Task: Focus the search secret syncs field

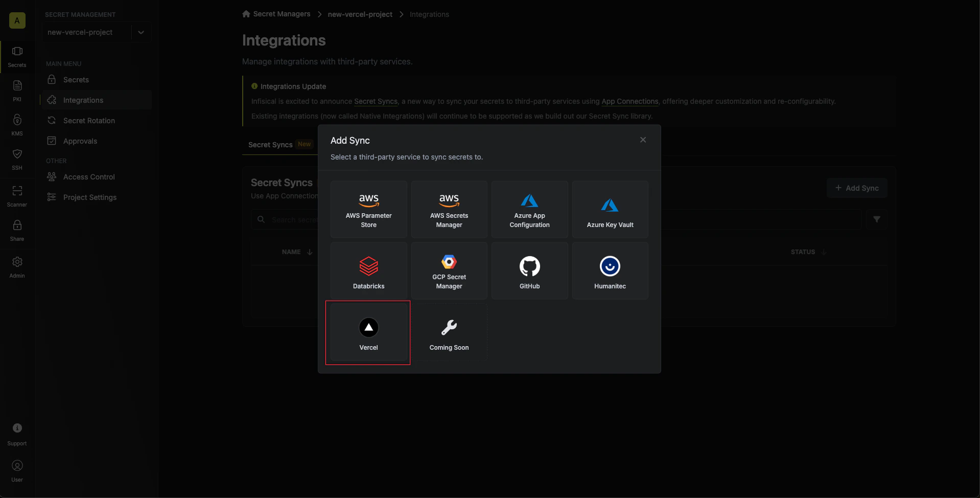Action: click(556, 219)
